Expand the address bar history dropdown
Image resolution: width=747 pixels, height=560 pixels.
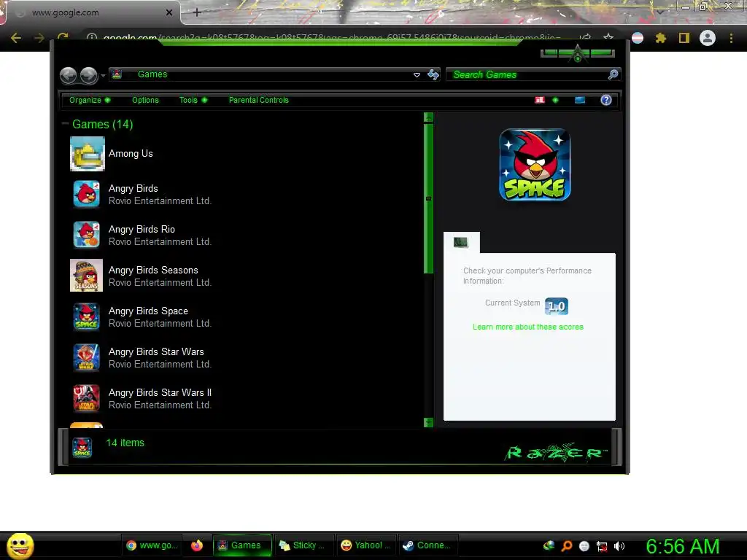417,75
